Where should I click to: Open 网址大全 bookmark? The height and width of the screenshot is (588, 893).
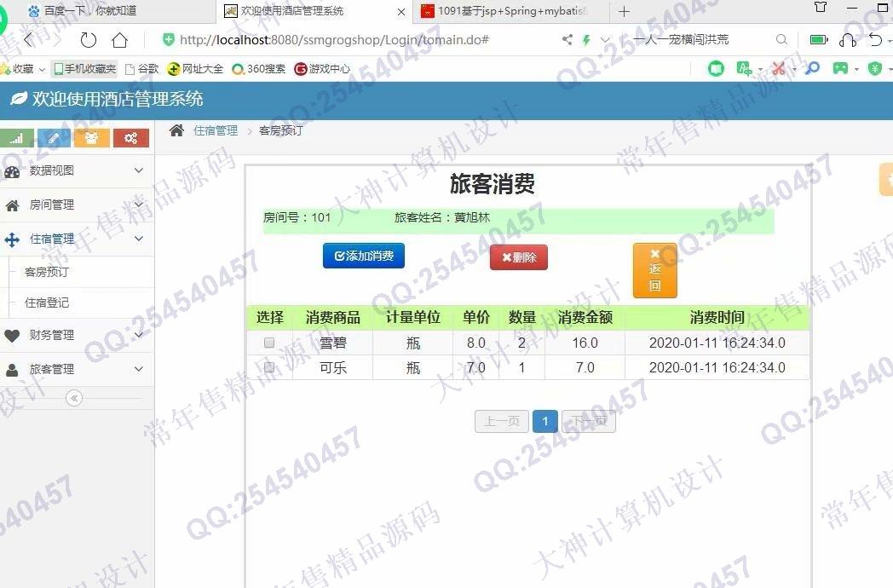195,69
